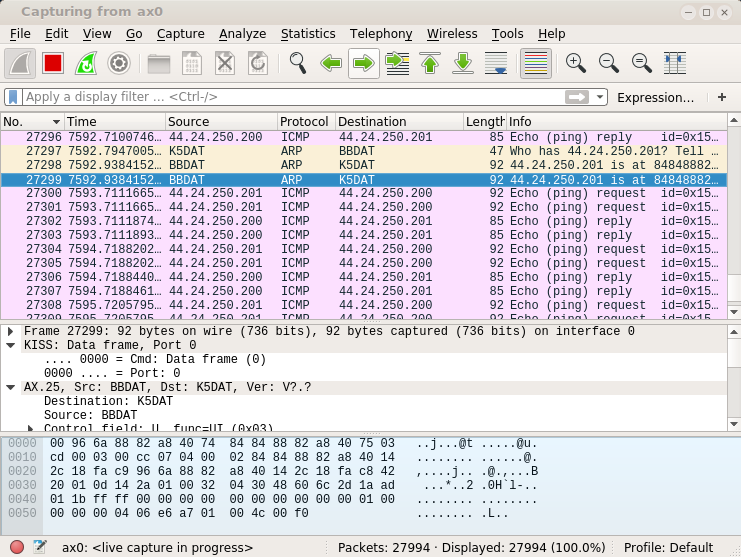Viewport: 741px width, 557px height.
Task: Click the display filter bookmark icon
Action: pos(13,97)
